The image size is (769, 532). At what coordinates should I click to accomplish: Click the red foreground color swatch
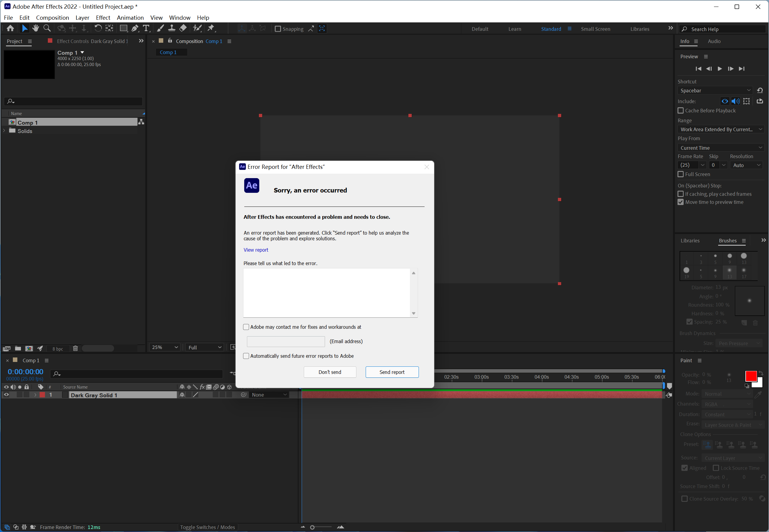[751, 376]
